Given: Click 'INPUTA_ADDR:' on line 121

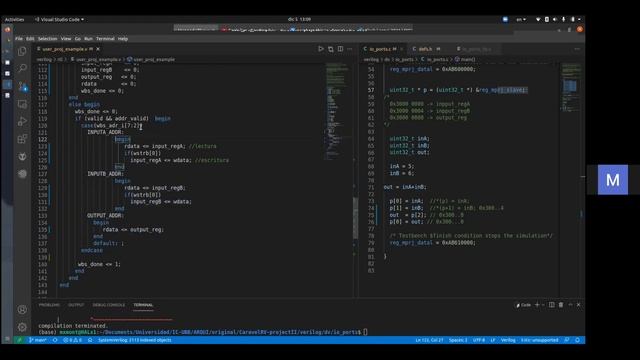Looking at the screenshot, I should click(105, 132).
